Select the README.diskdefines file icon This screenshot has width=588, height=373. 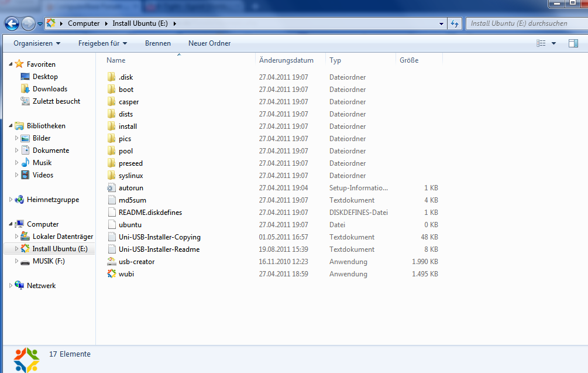coord(111,213)
